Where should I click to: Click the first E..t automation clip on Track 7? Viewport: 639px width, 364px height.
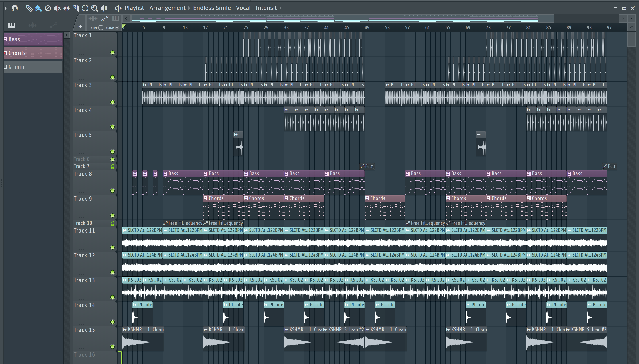[367, 166]
